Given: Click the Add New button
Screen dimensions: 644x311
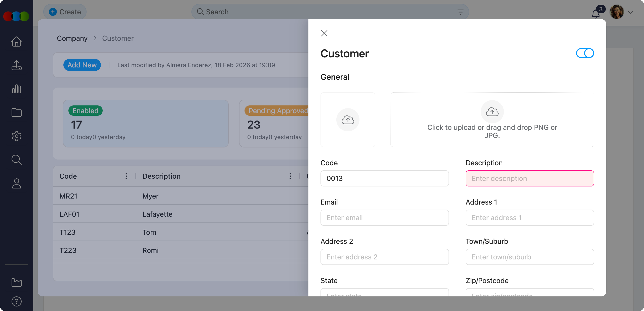Looking at the screenshot, I should point(82,65).
